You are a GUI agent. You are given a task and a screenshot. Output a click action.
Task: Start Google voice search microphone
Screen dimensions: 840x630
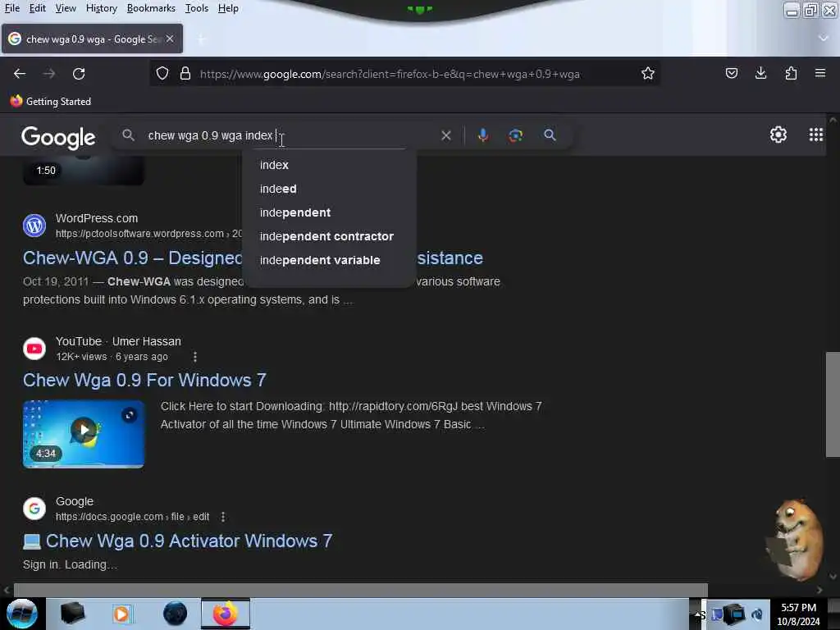point(482,135)
